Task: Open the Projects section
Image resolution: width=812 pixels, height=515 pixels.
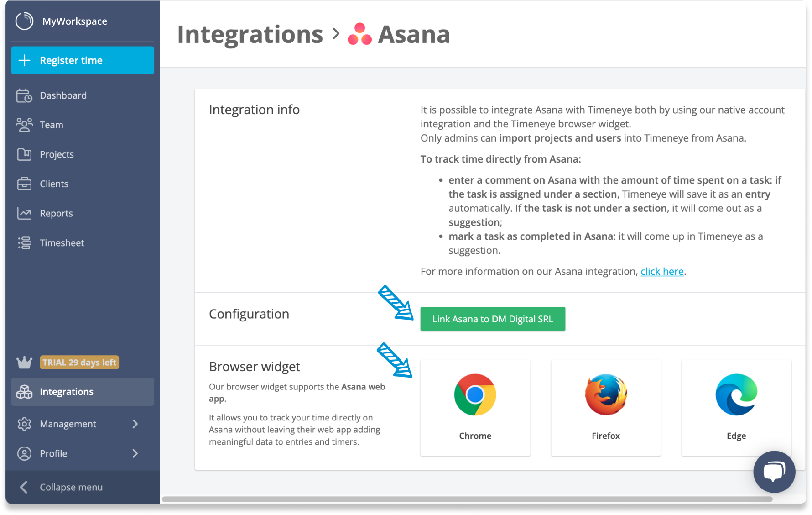Action: click(x=83, y=154)
